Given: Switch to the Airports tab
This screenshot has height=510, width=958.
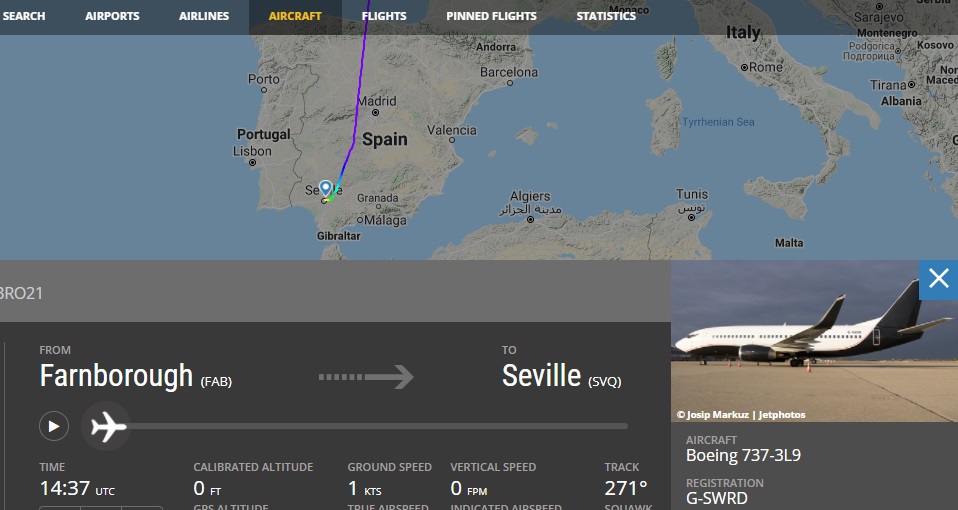Looking at the screenshot, I should 112,16.
